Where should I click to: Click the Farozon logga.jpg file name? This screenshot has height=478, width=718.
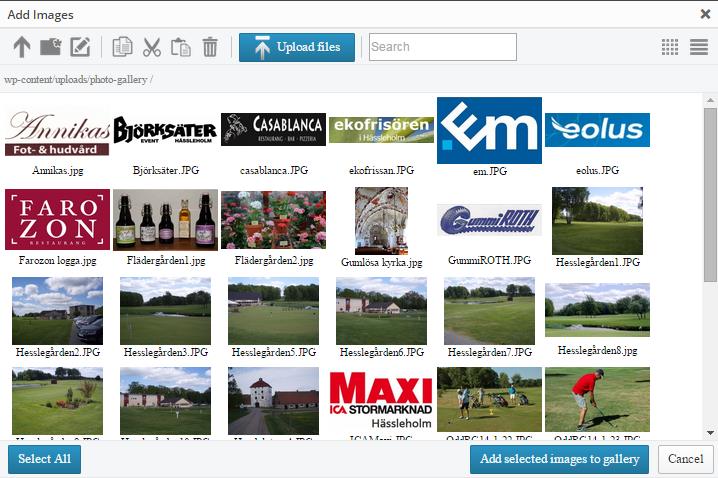(x=58, y=261)
